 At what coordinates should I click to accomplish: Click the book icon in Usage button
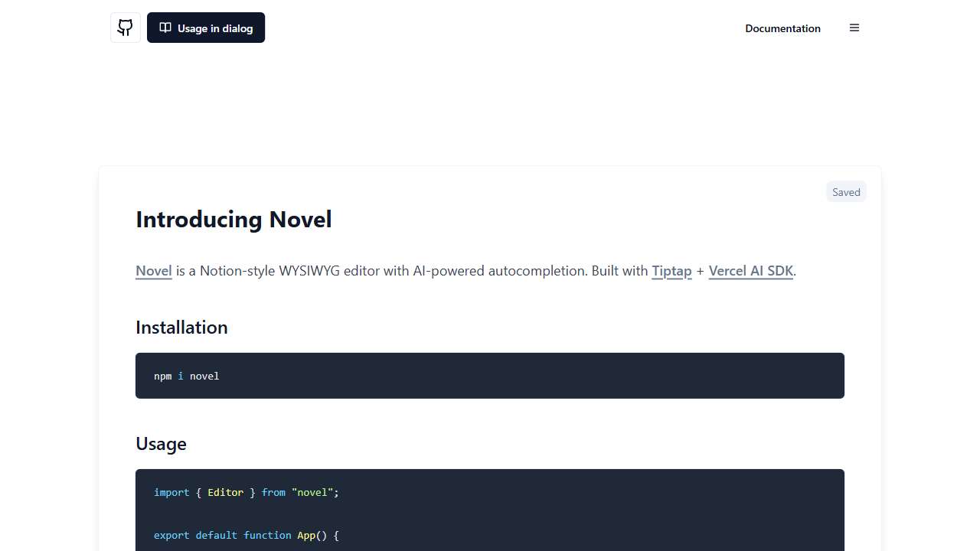pyautogui.click(x=165, y=28)
